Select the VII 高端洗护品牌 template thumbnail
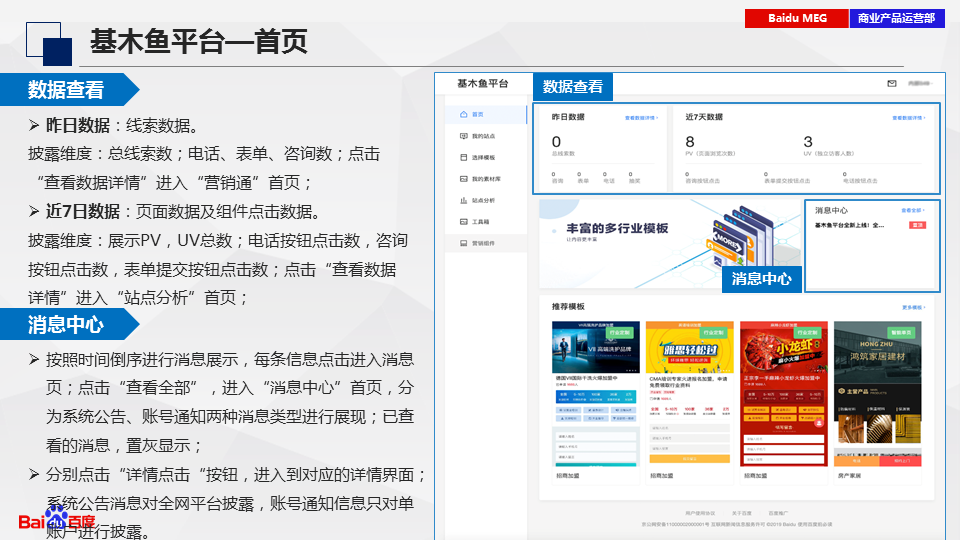Screen dimensions: 960x540 coord(595,347)
